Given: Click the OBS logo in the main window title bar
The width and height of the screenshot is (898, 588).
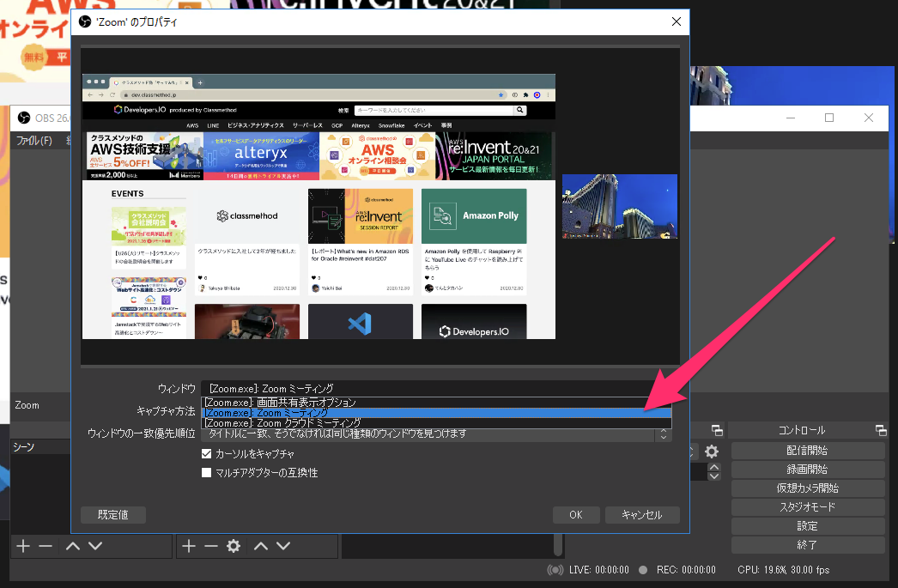Looking at the screenshot, I should click(24, 118).
